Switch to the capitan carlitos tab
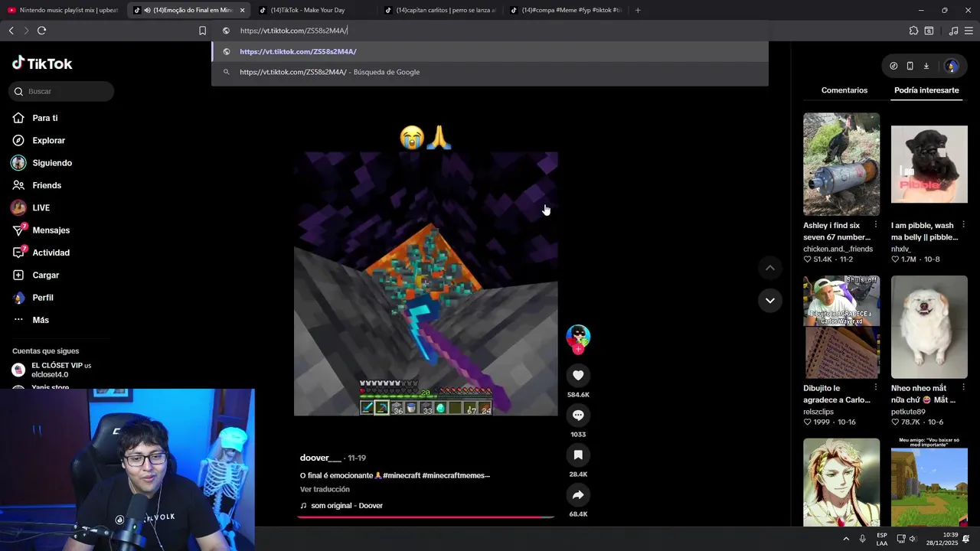 point(439,10)
